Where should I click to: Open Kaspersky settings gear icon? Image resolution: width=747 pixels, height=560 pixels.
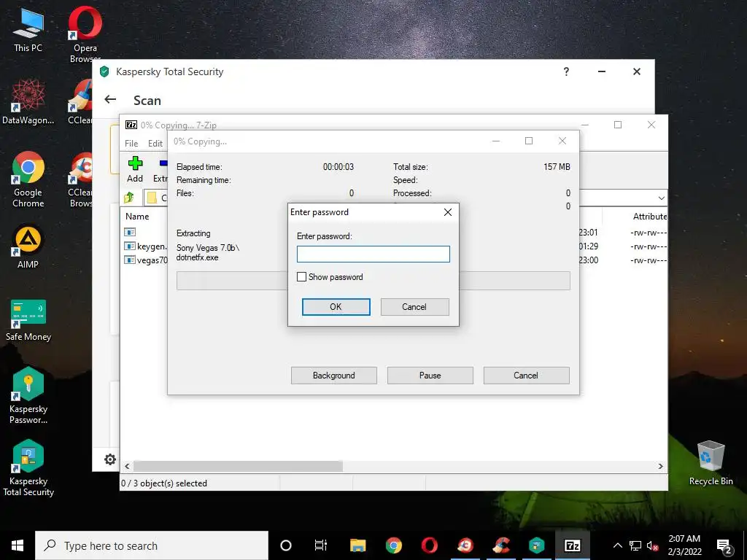click(x=110, y=459)
